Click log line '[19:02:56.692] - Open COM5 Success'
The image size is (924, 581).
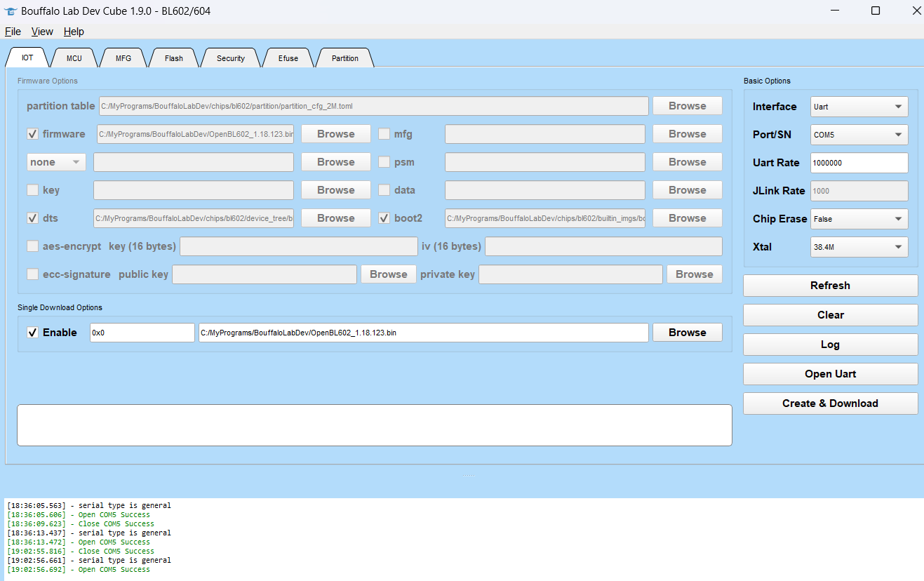79,570
